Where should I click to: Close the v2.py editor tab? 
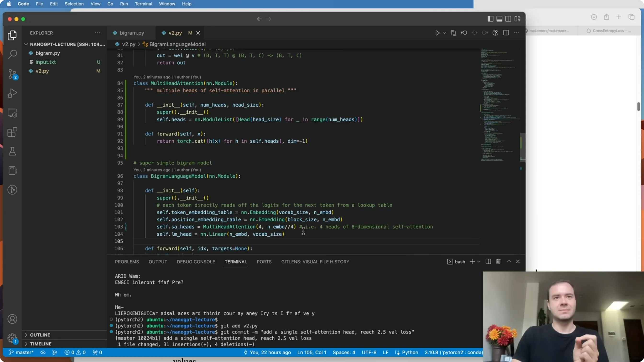[x=198, y=33]
